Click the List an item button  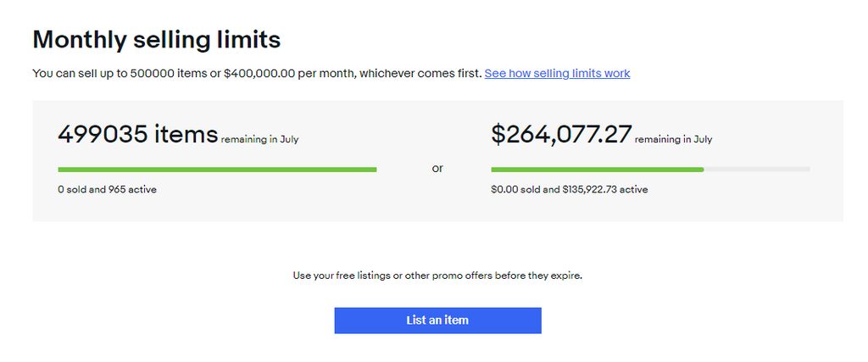pos(437,320)
